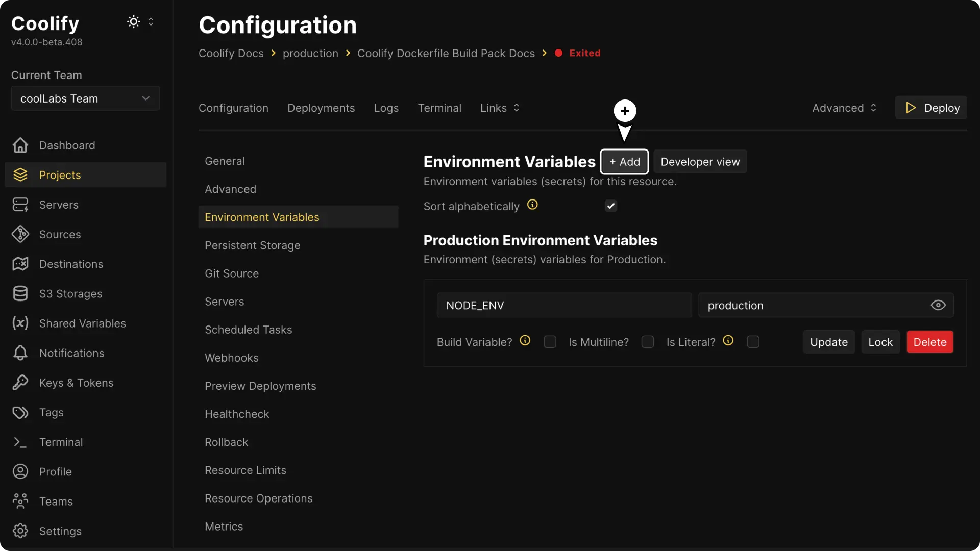This screenshot has width=980, height=551.
Task: Click inside the NODE_ENV name field
Action: (x=564, y=305)
